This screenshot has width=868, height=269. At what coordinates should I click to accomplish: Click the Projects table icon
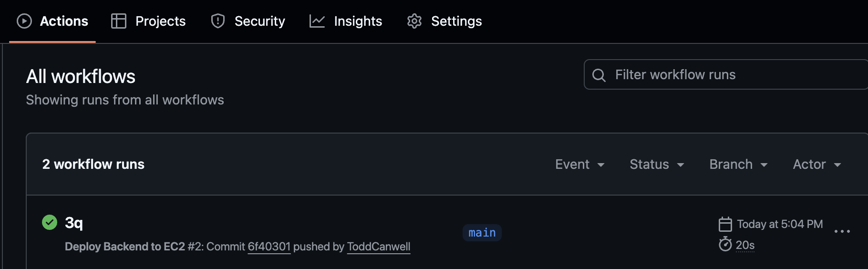point(119,21)
